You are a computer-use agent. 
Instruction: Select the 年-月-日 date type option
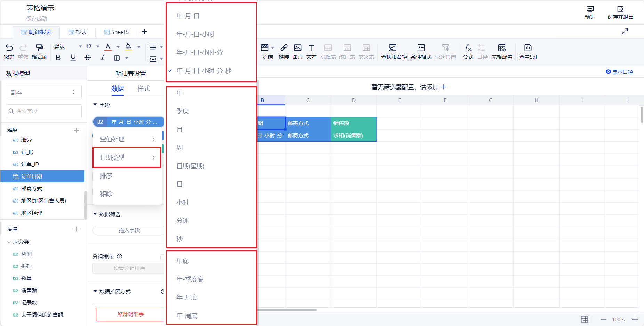(188, 16)
